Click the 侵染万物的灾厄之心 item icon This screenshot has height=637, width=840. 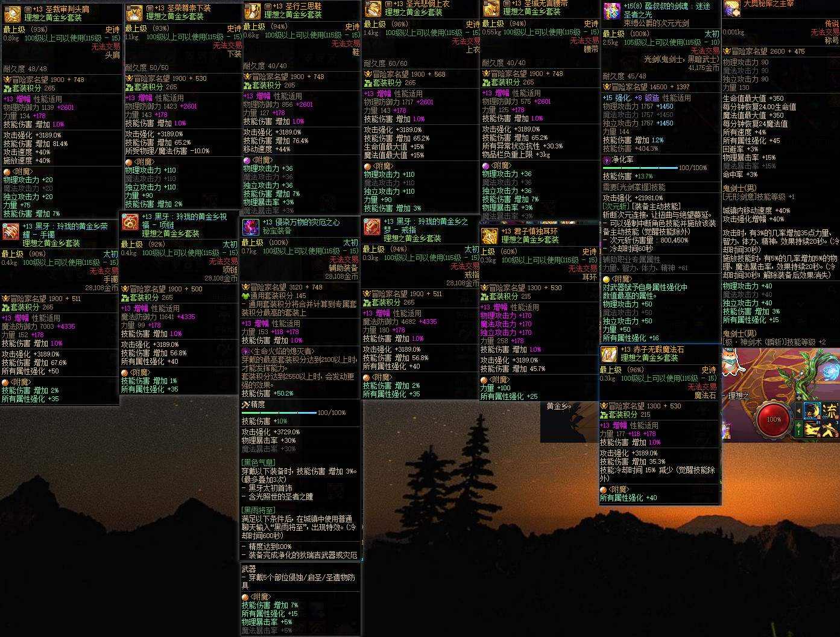[250, 227]
